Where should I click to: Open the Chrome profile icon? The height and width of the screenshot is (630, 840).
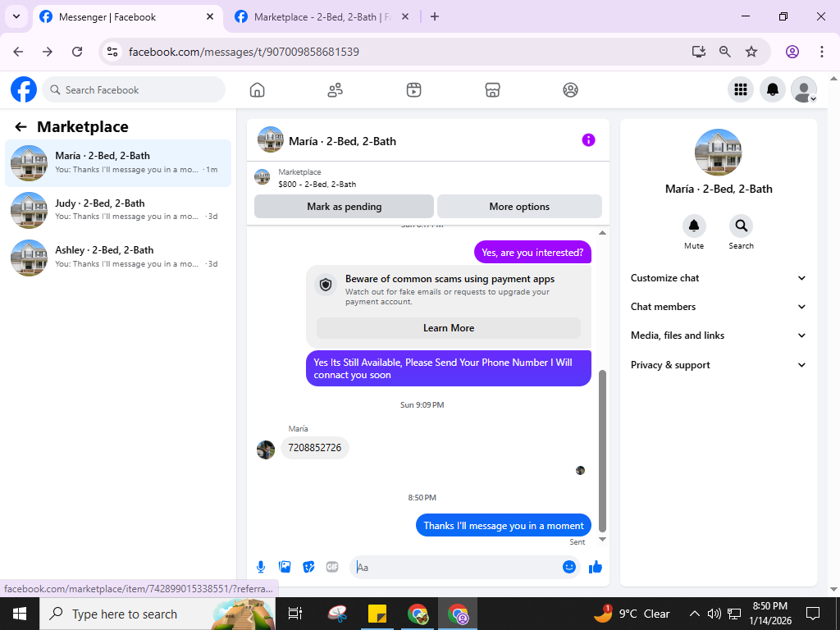click(x=792, y=52)
